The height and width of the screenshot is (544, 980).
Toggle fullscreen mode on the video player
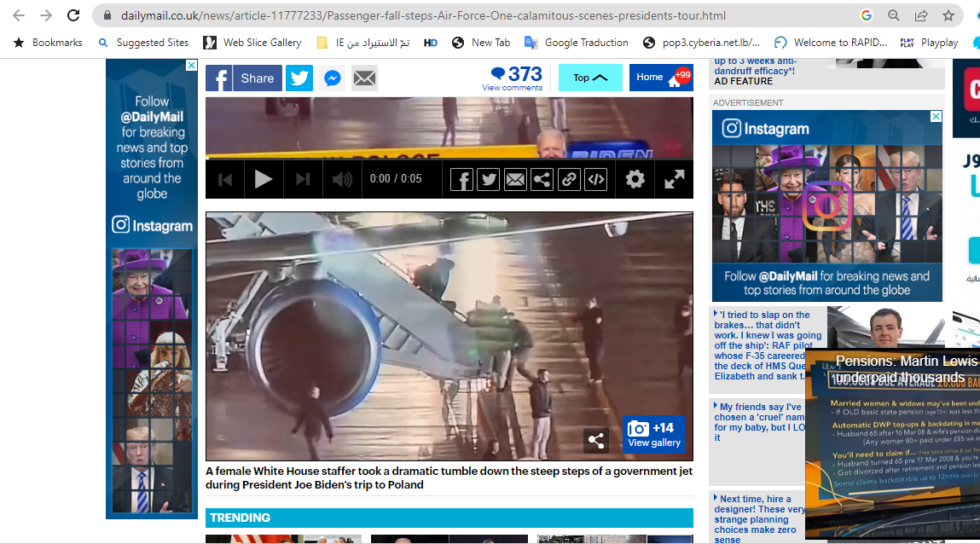coord(675,179)
